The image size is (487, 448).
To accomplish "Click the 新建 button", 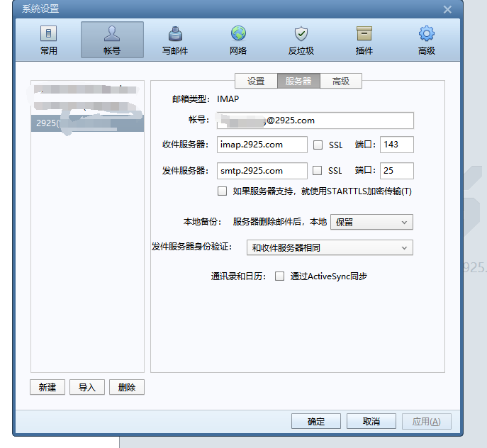I will tap(47, 387).
